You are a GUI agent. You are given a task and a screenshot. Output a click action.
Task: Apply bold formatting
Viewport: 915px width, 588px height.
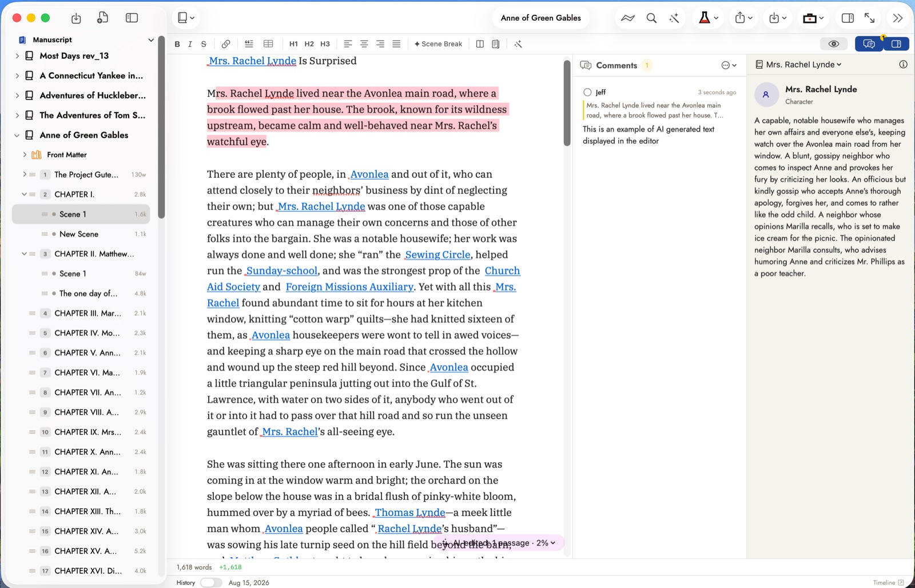(177, 44)
